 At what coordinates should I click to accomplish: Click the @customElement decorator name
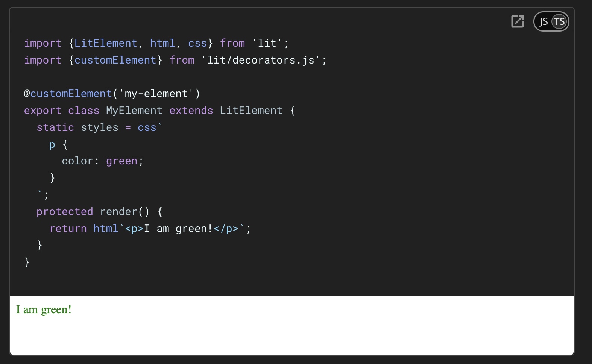point(71,94)
